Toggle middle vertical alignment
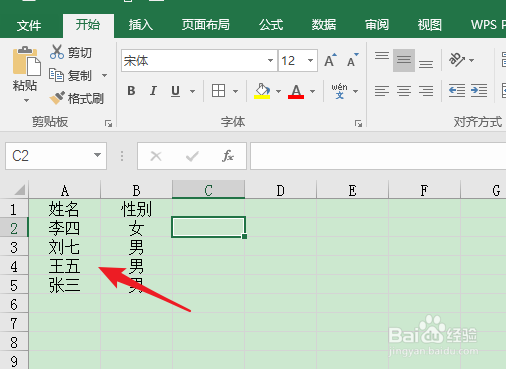Image resolution: width=506 pixels, height=369 pixels. pos(404,60)
